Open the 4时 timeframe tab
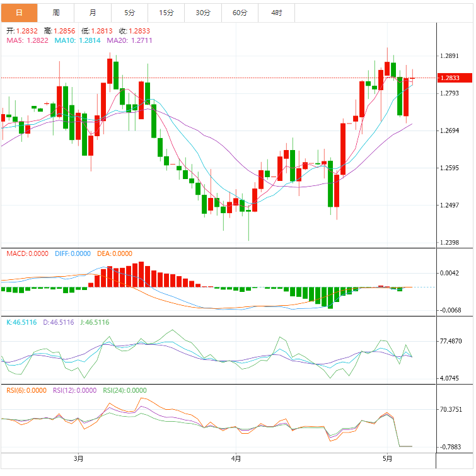 (277, 13)
